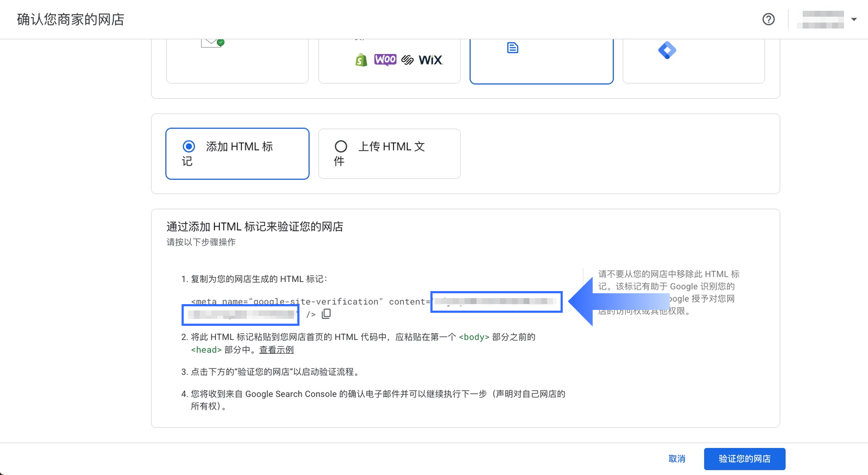Click the 验证您的网店 button
This screenshot has width=868, height=475.
[744, 459]
